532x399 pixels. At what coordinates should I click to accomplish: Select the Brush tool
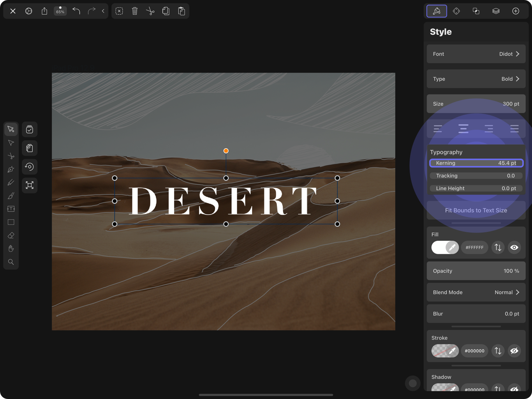11,196
